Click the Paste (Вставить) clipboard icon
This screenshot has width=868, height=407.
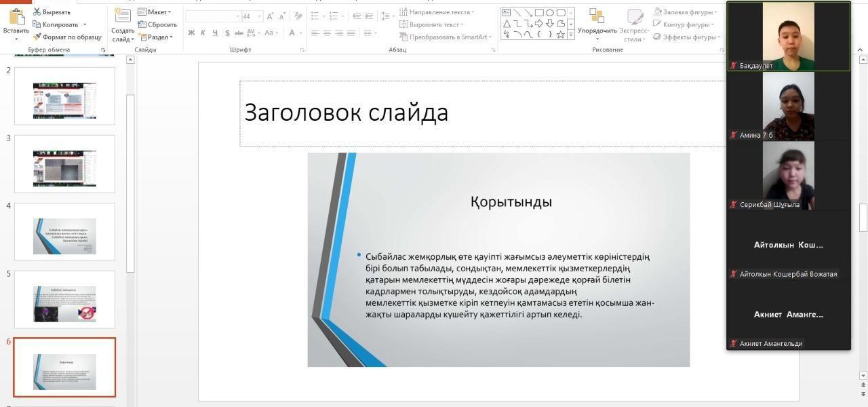16,17
